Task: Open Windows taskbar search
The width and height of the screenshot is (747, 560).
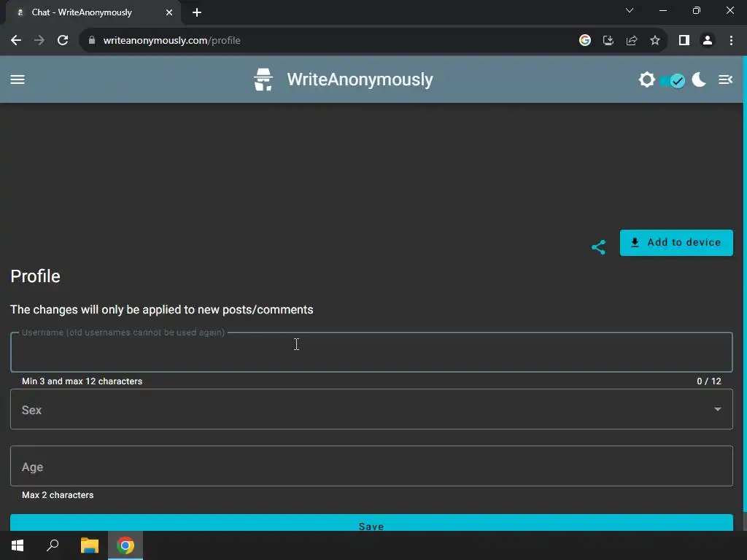Action: pos(53,545)
